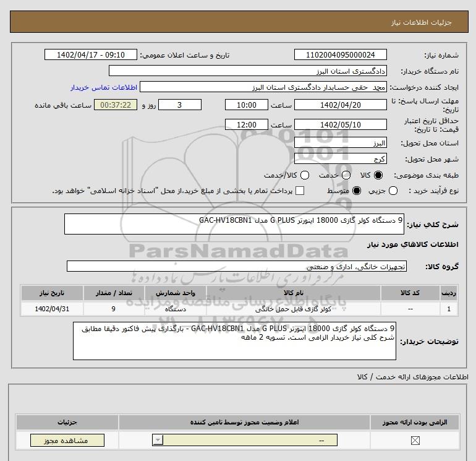Viewport: 476px width, 461px height.
Task: Click the اطلاعات مجوزهای ارائه خدمت / کالا heading
Action: pyautogui.click(x=412, y=377)
